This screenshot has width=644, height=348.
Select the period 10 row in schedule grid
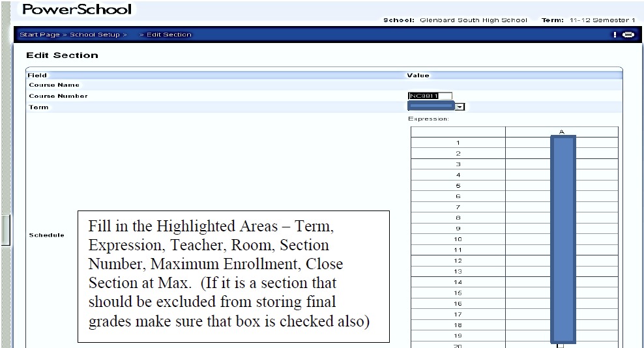[x=458, y=239]
